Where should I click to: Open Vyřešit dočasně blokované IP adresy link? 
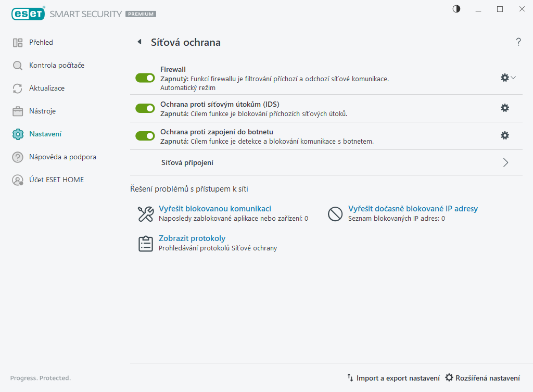click(413, 209)
